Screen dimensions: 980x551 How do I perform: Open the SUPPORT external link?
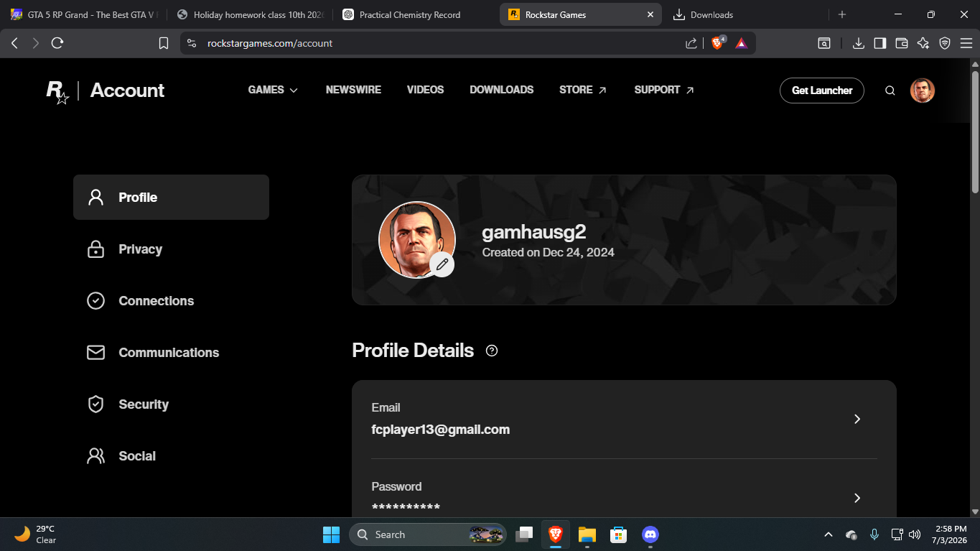pyautogui.click(x=664, y=90)
